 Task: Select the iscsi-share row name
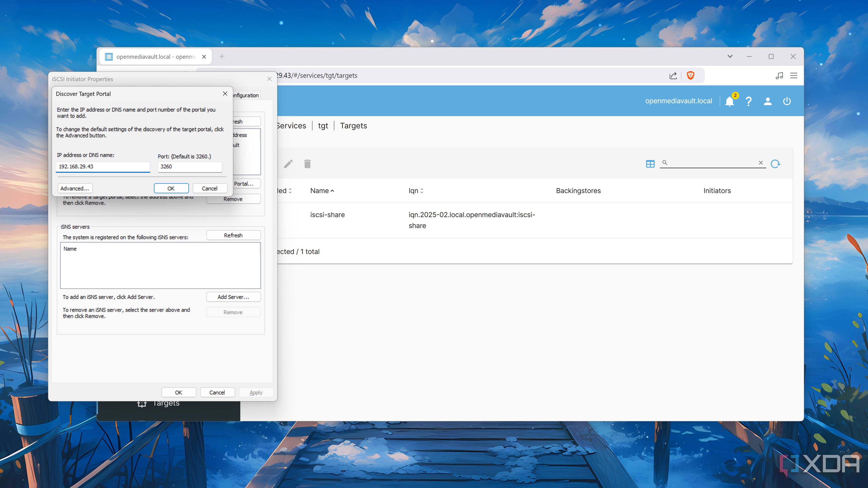(328, 215)
